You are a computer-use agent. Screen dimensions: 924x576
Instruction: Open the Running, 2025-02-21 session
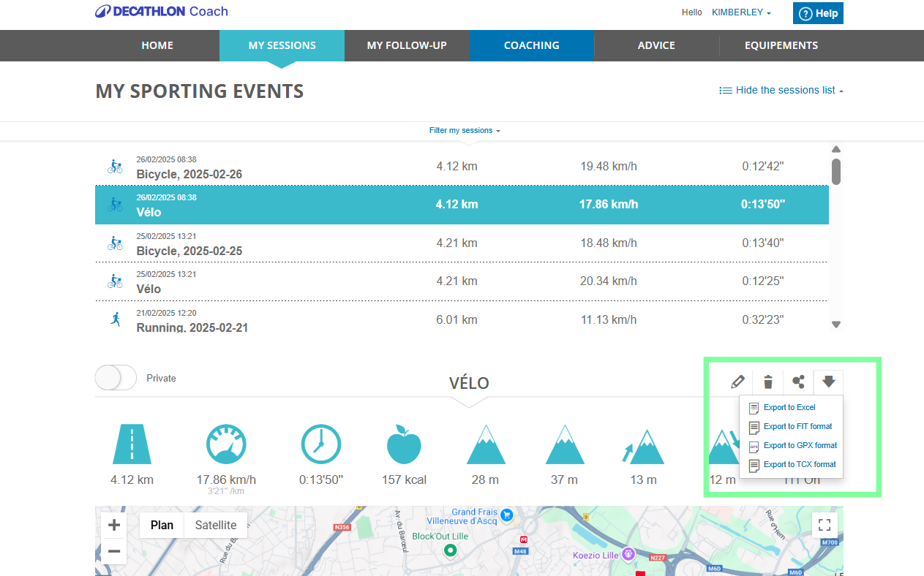tap(192, 327)
